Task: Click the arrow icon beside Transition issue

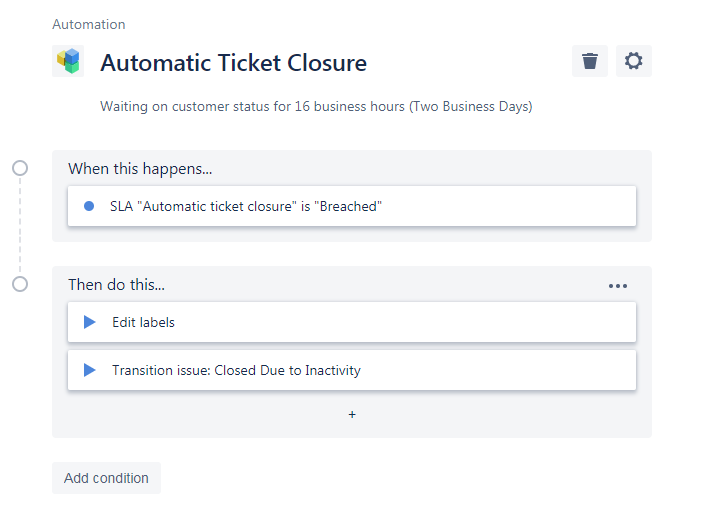Action: coord(90,370)
